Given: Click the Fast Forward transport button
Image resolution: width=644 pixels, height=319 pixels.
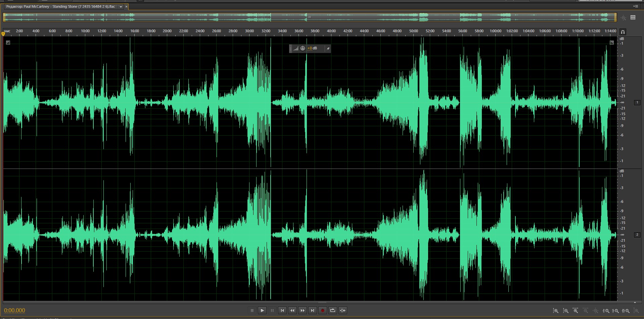Looking at the screenshot, I should [x=303, y=311].
